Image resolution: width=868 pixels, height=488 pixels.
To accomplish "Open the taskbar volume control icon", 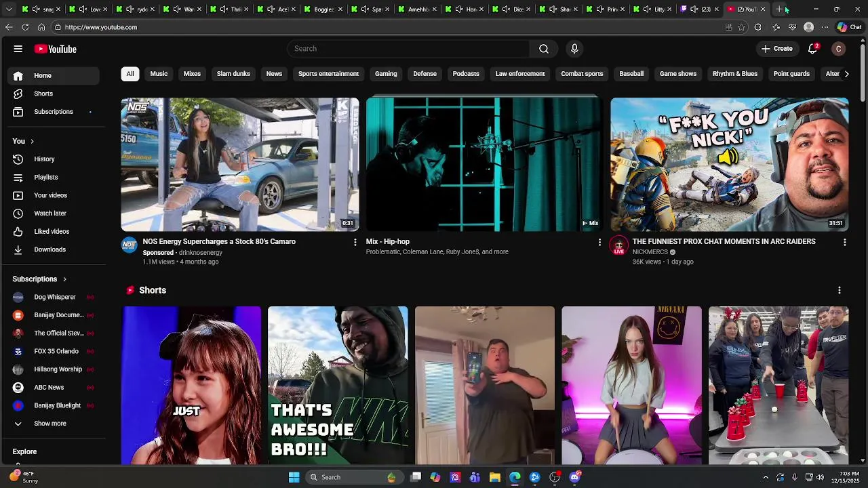I will (820, 477).
